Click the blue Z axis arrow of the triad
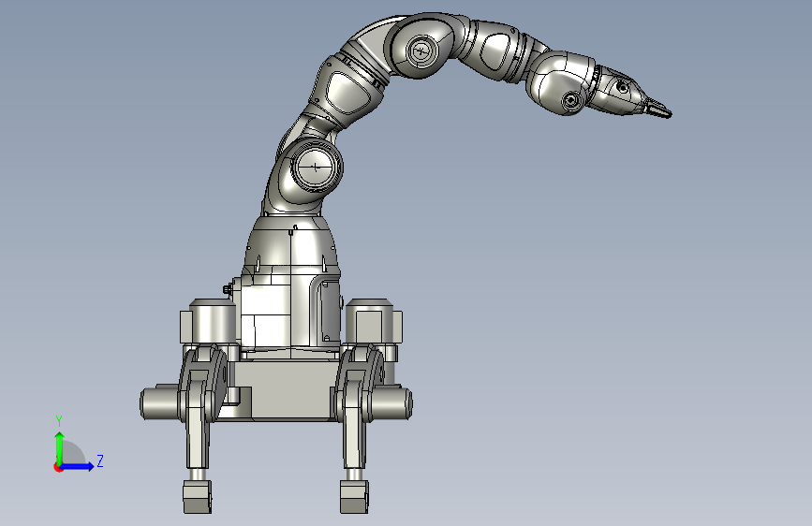Viewport: 812px width, 526px height. pos(77,466)
